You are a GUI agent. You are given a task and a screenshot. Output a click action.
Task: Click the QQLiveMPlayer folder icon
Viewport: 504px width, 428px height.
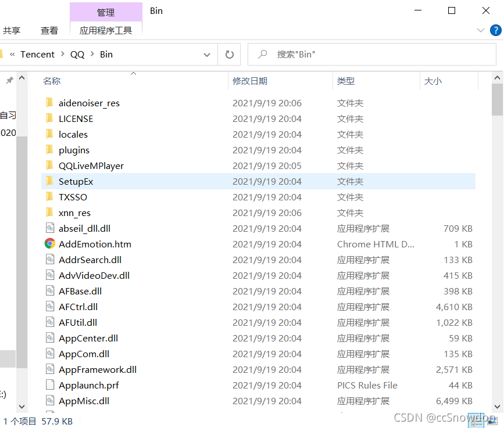pyautogui.click(x=49, y=166)
